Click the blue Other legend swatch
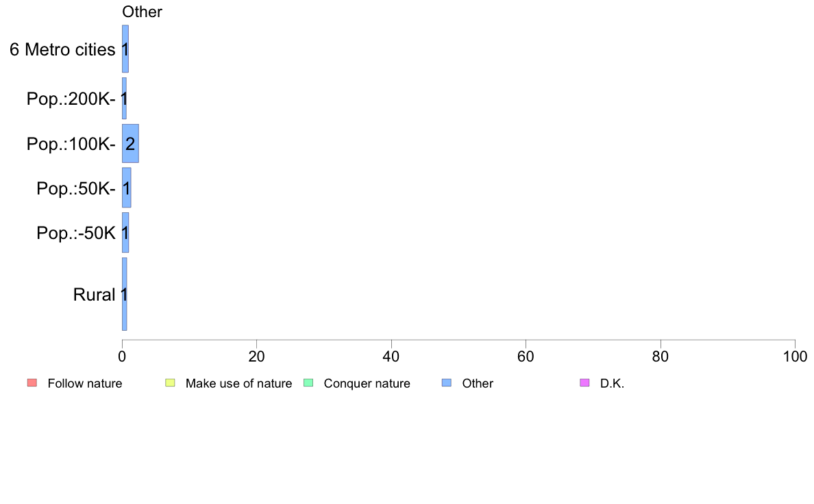Viewport: 814px width, 504px height. pos(447,383)
